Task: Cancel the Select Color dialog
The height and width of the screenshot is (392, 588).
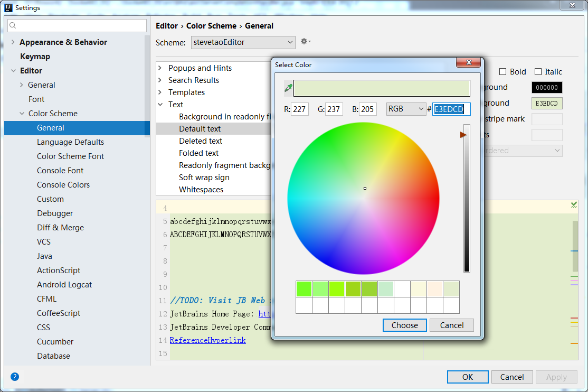Action: click(452, 325)
